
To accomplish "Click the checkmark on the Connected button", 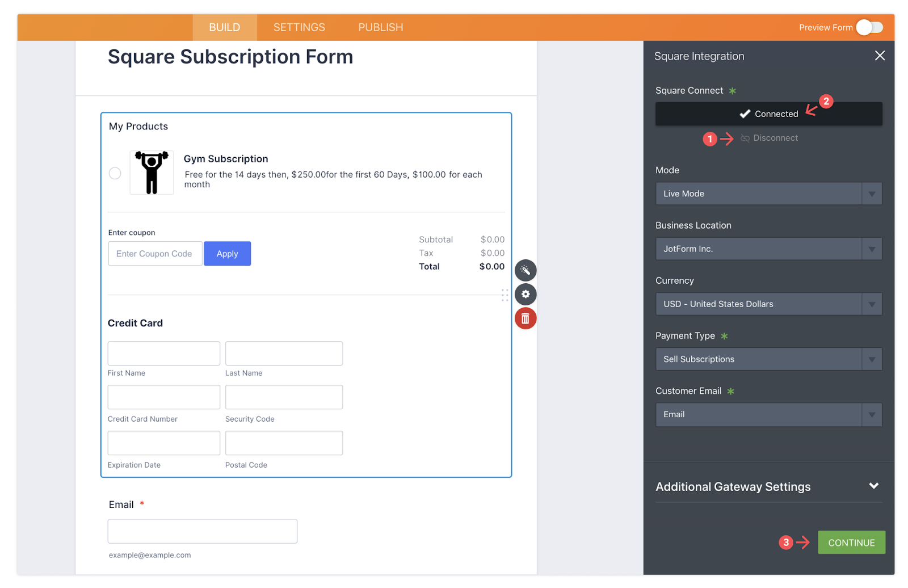I will tap(744, 114).
